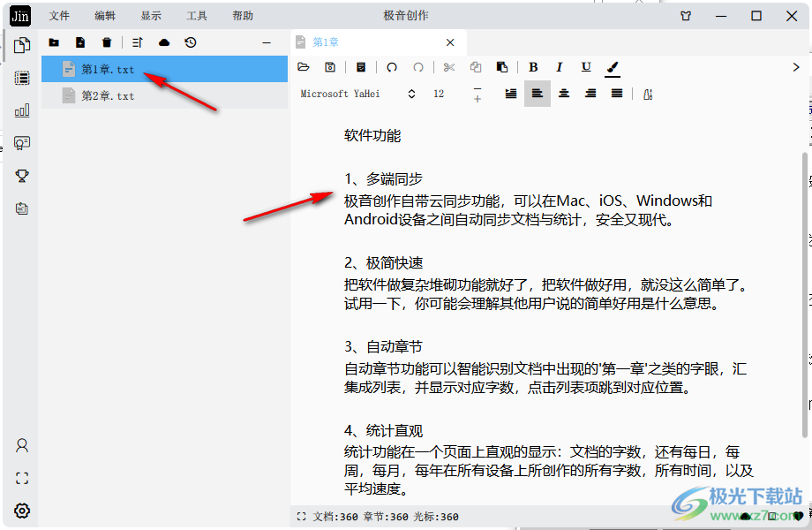This screenshot has width=812, height=530.
Task: Create a new folder in file panel
Action: tap(54, 42)
